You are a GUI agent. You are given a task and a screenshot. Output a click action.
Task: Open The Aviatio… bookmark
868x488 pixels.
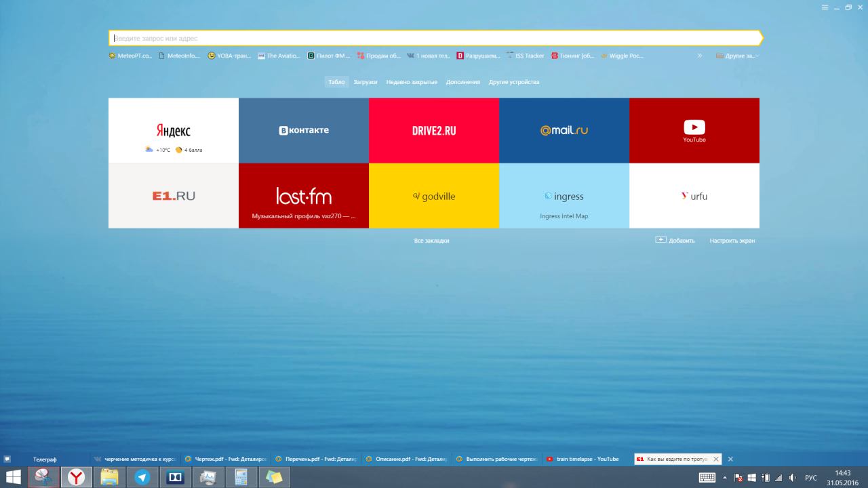pos(279,56)
